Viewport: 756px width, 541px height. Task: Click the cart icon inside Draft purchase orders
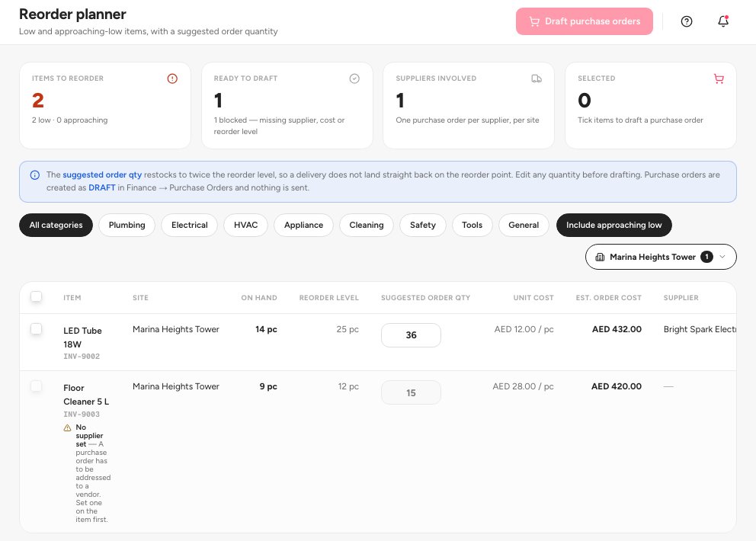pos(534,21)
